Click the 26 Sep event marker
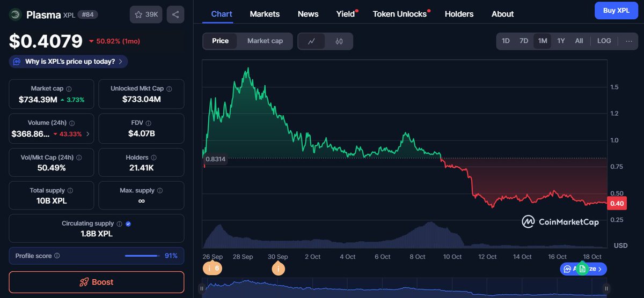This screenshot has height=298, width=644. point(213,268)
